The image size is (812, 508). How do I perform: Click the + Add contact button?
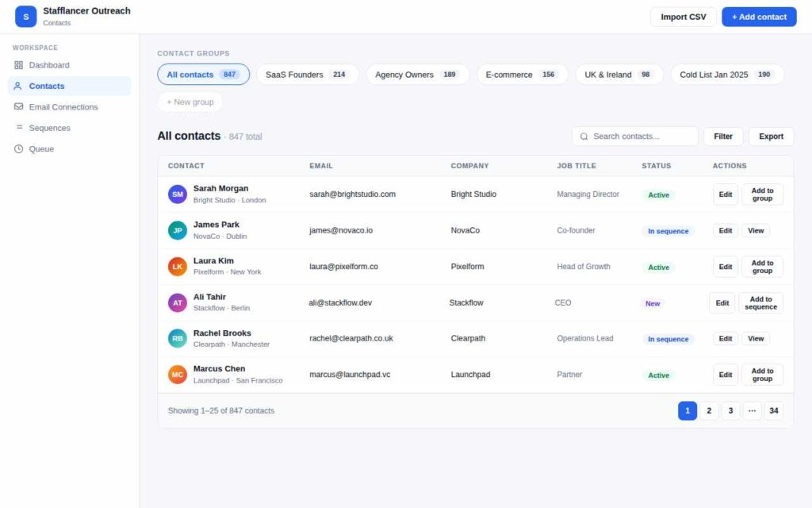tap(759, 17)
